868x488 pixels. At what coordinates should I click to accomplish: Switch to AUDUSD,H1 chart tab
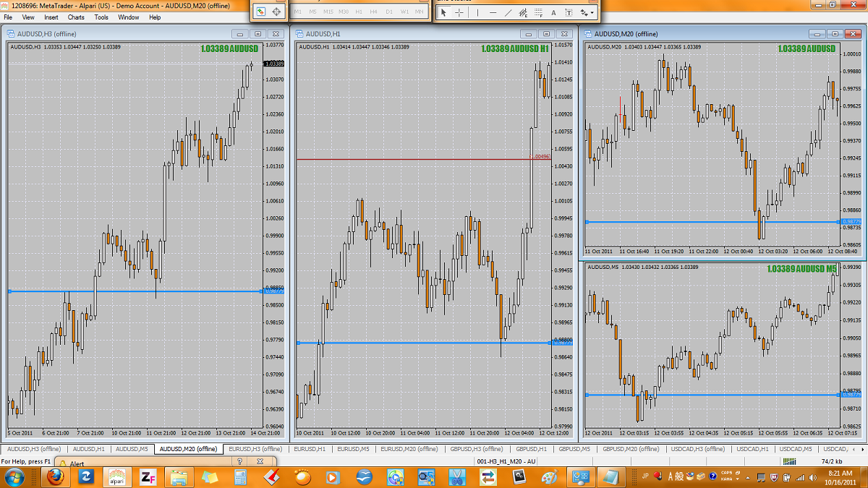tap(90, 449)
